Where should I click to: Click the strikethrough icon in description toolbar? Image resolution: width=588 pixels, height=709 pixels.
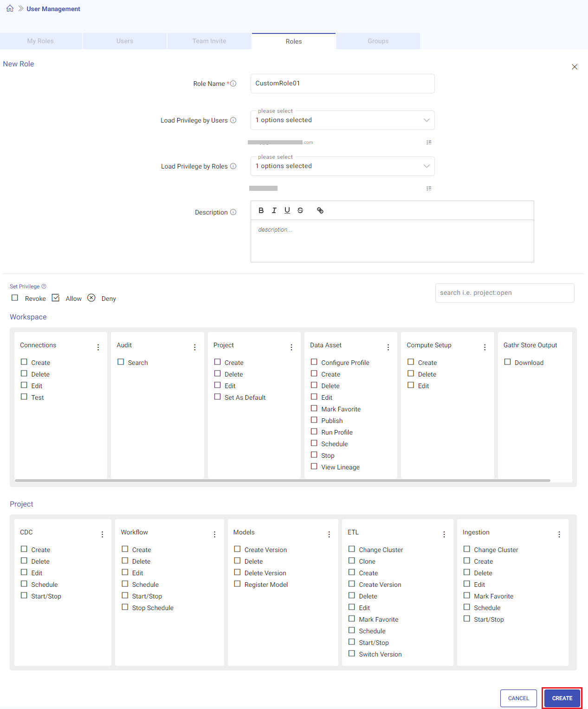click(x=300, y=210)
